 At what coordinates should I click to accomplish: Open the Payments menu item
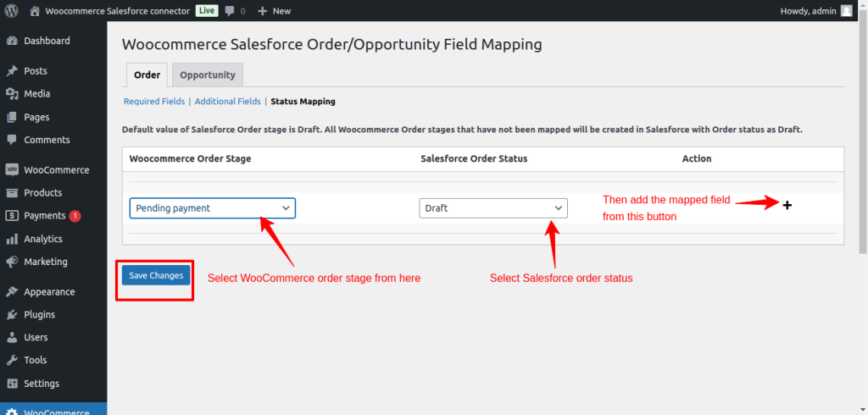pyautogui.click(x=44, y=216)
